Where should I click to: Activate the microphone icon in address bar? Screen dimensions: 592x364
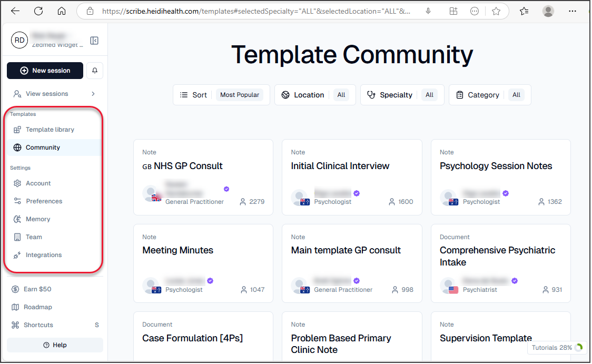coord(428,12)
